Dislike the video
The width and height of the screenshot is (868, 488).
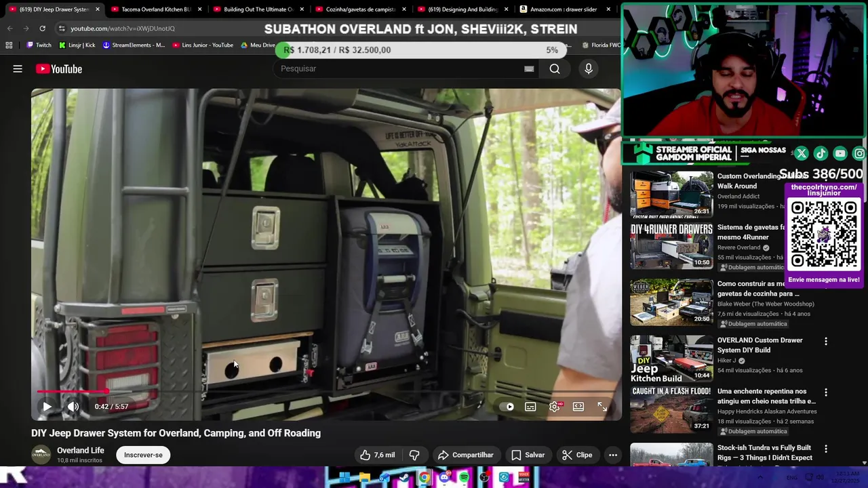pyautogui.click(x=414, y=455)
